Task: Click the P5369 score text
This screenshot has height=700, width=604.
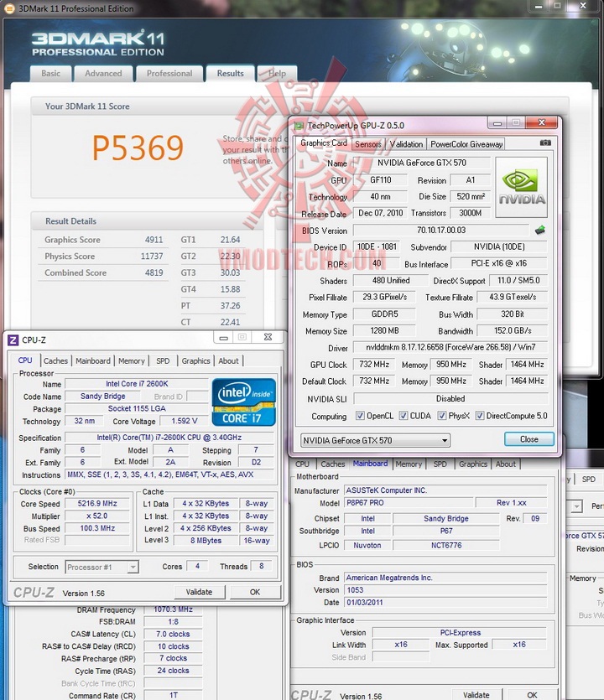Action: tap(138, 148)
